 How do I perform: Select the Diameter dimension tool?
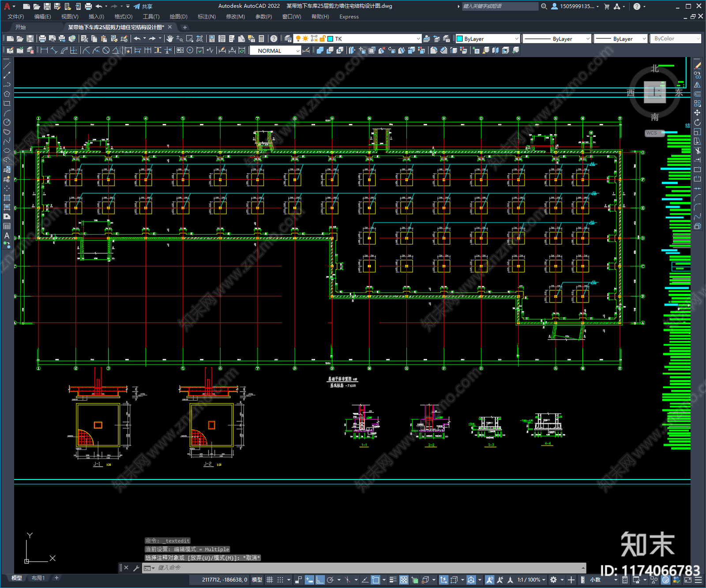coord(106,50)
